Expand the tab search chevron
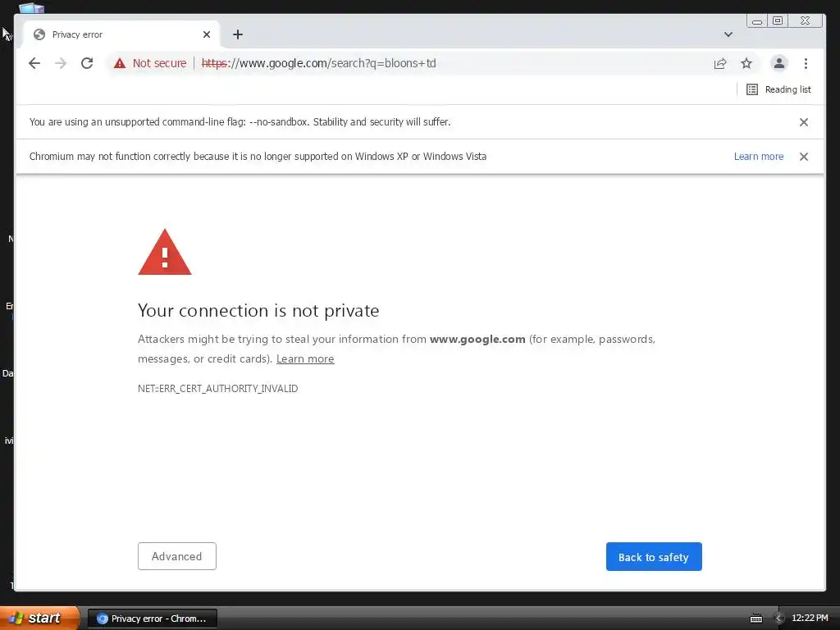Viewport: 840px width, 630px height. coord(728,34)
